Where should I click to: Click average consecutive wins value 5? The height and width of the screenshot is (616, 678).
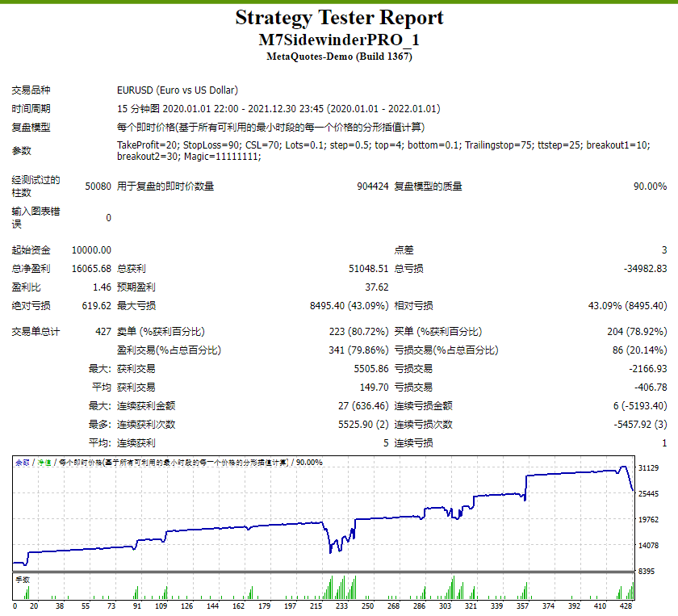pyautogui.click(x=386, y=443)
